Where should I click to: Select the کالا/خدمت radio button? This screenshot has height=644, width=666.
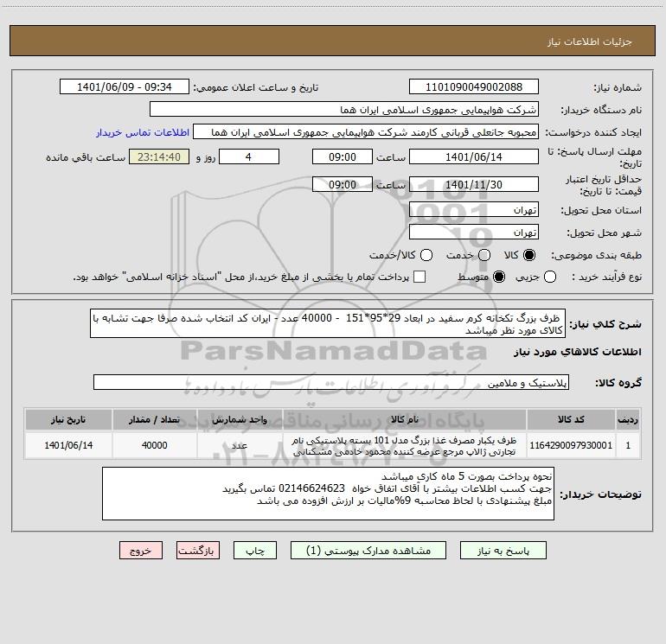coord(426,255)
